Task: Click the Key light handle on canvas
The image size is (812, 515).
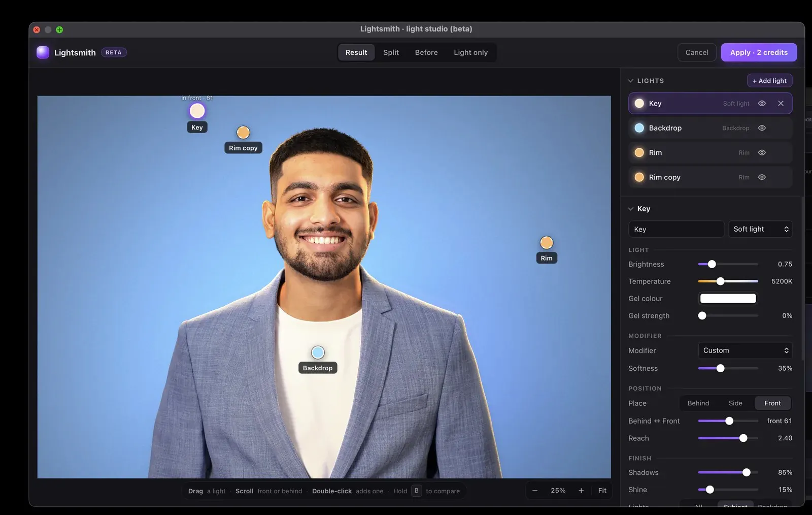Action: (197, 111)
